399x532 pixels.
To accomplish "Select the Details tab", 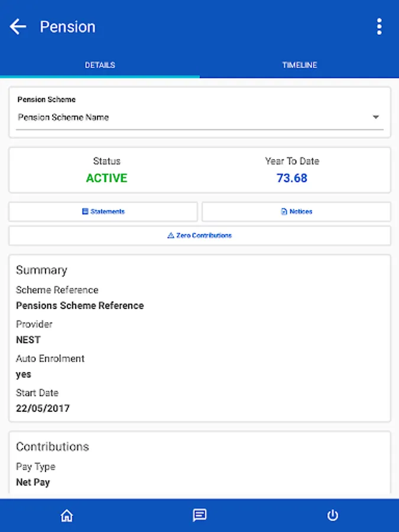I will 100,65.
